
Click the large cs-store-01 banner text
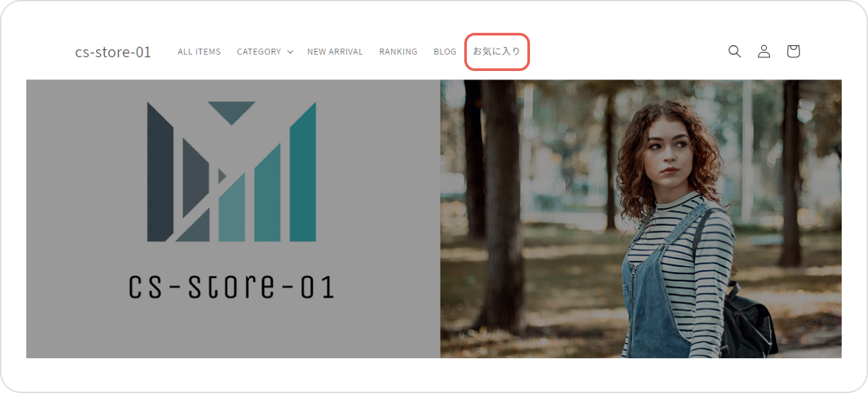click(231, 287)
